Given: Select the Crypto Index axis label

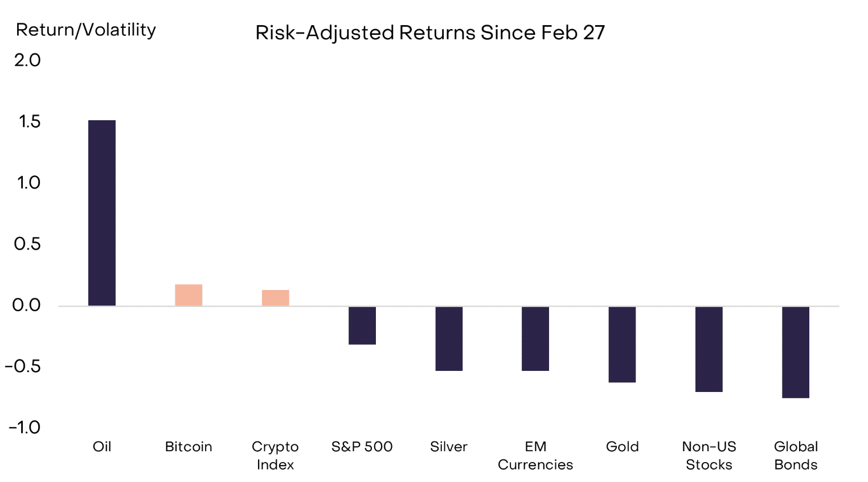Looking at the screenshot, I should tap(276, 456).
